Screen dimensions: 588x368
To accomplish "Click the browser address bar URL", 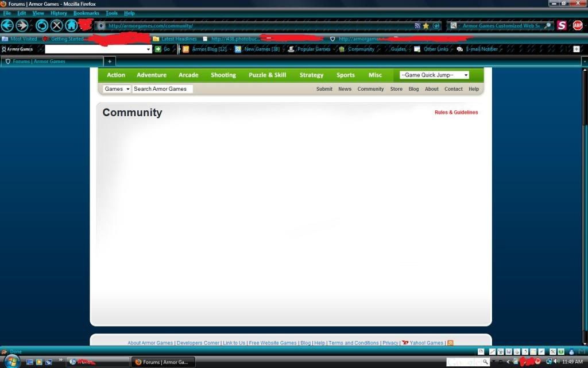I will click(150, 26).
